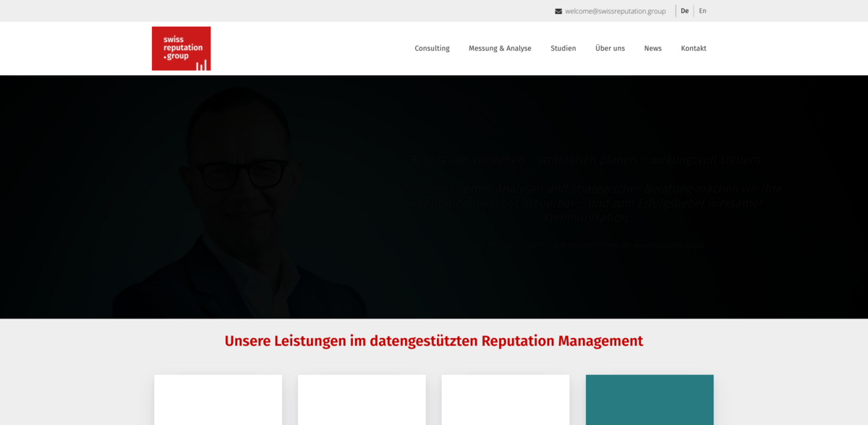Switch language to English with 'En'

[702, 11]
